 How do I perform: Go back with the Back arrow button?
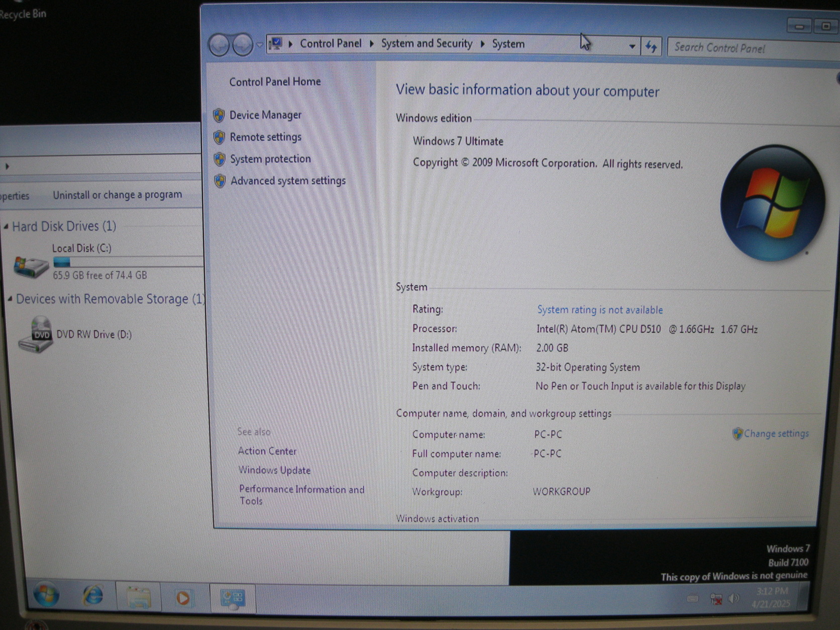click(219, 45)
